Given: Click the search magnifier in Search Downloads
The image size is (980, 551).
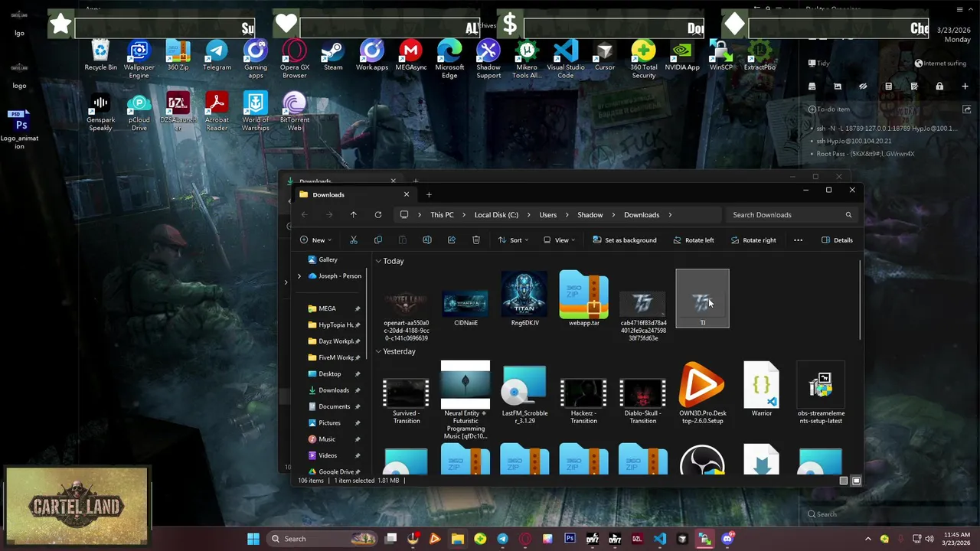Looking at the screenshot, I should click(848, 215).
